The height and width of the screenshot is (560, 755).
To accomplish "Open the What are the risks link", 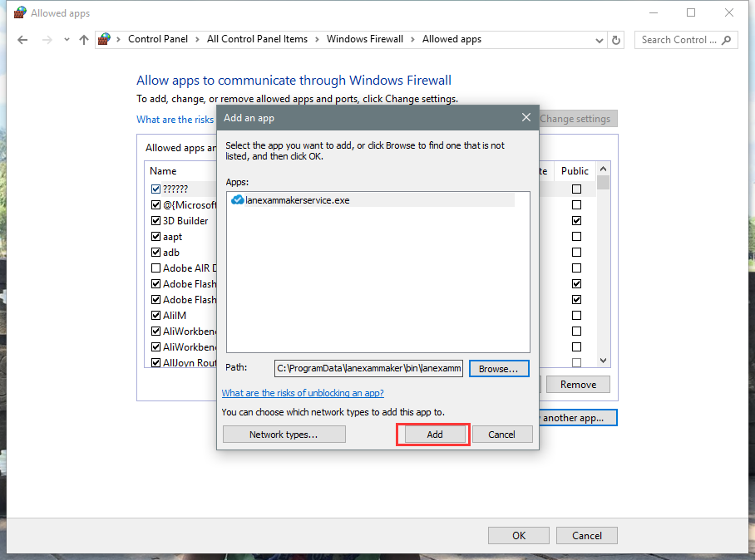I will (175, 120).
